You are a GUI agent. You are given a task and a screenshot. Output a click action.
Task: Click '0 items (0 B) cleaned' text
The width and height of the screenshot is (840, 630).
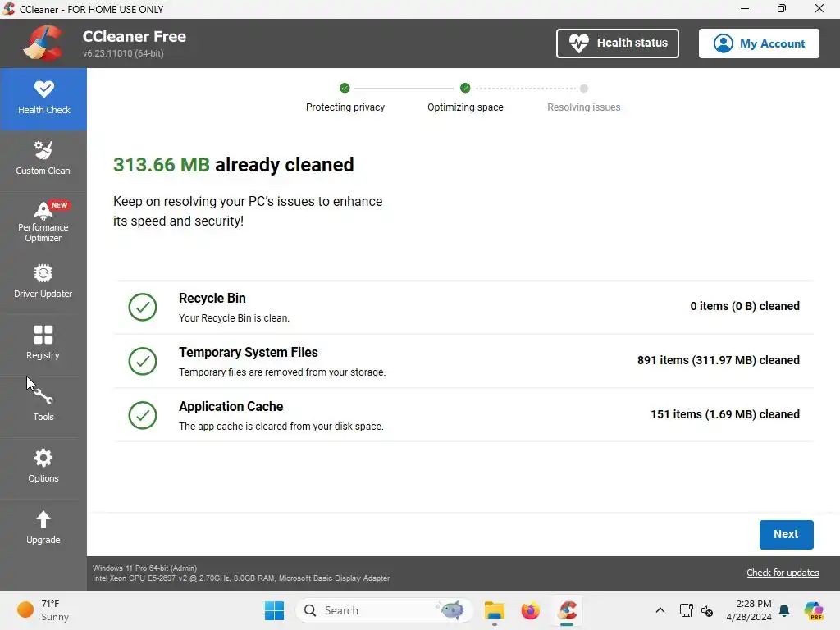point(745,306)
